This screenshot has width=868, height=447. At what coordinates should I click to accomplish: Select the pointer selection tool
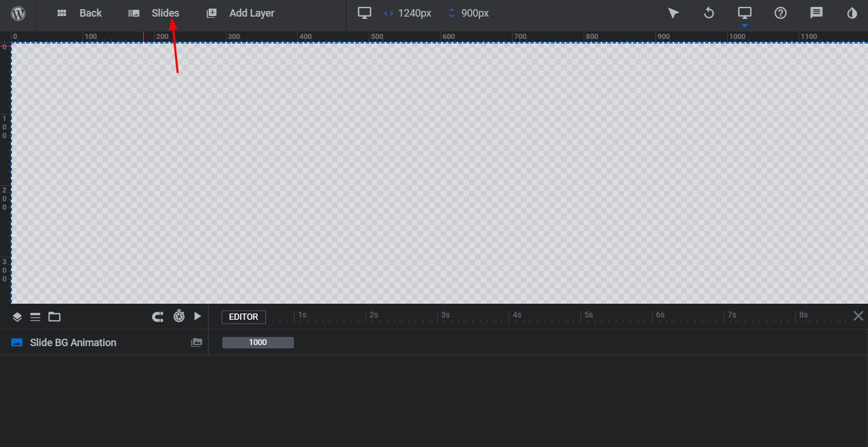click(x=674, y=13)
